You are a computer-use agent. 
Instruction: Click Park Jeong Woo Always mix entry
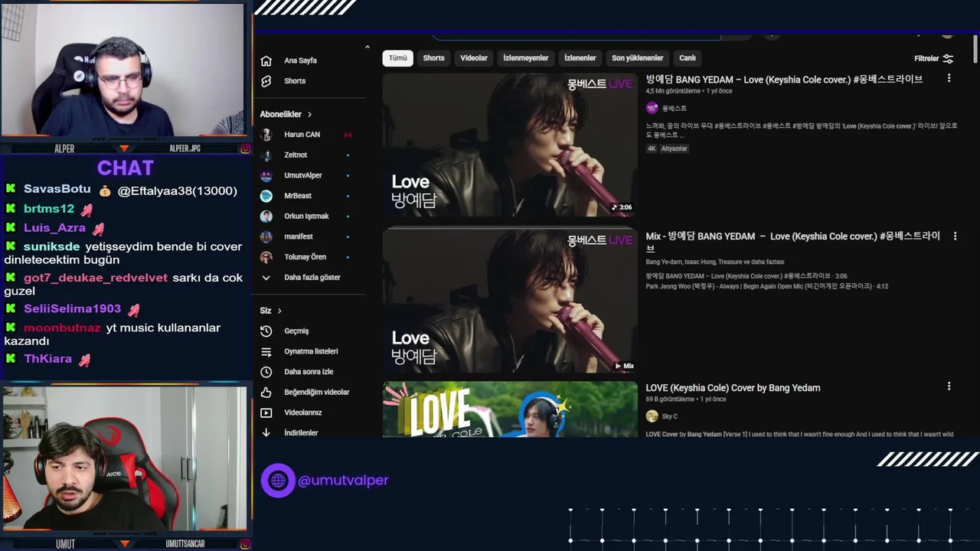[766, 286]
